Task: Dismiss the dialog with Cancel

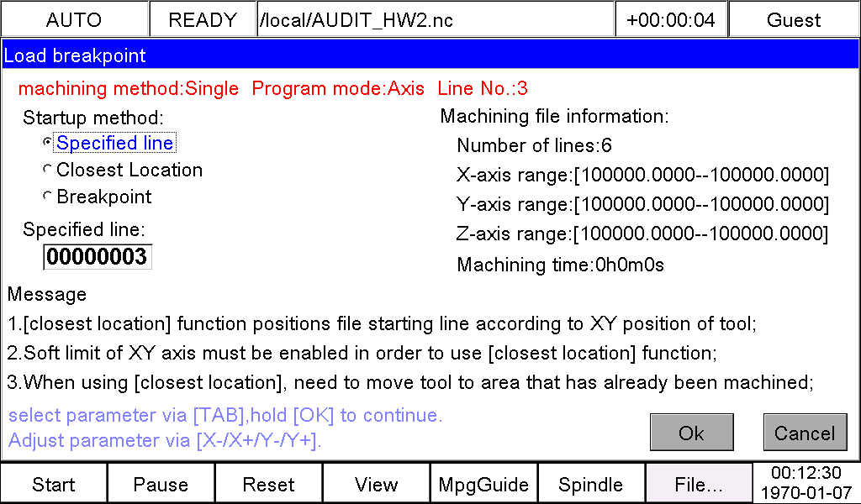Action: [805, 433]
